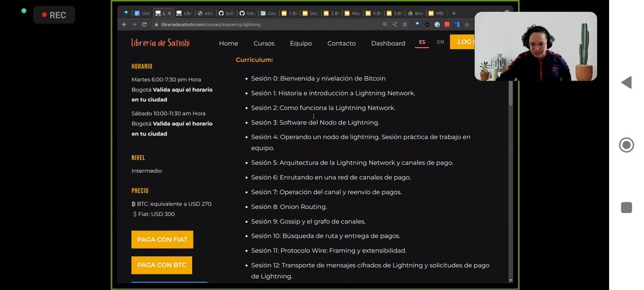This screenshot has height=290, width=644.
Task: Click 'Sesión 12: Transporte de mensajes cifrados' item
Action: 370,271
